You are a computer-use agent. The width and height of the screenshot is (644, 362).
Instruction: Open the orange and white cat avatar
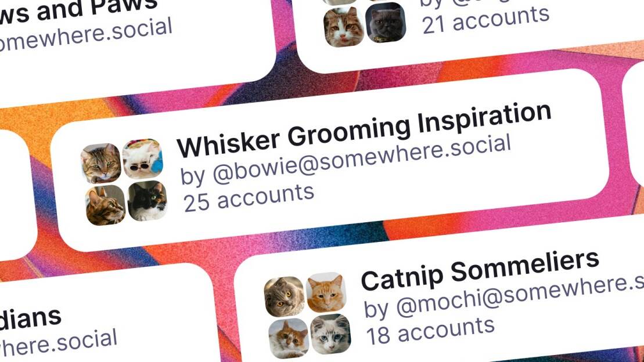click(x=289, y=338)
